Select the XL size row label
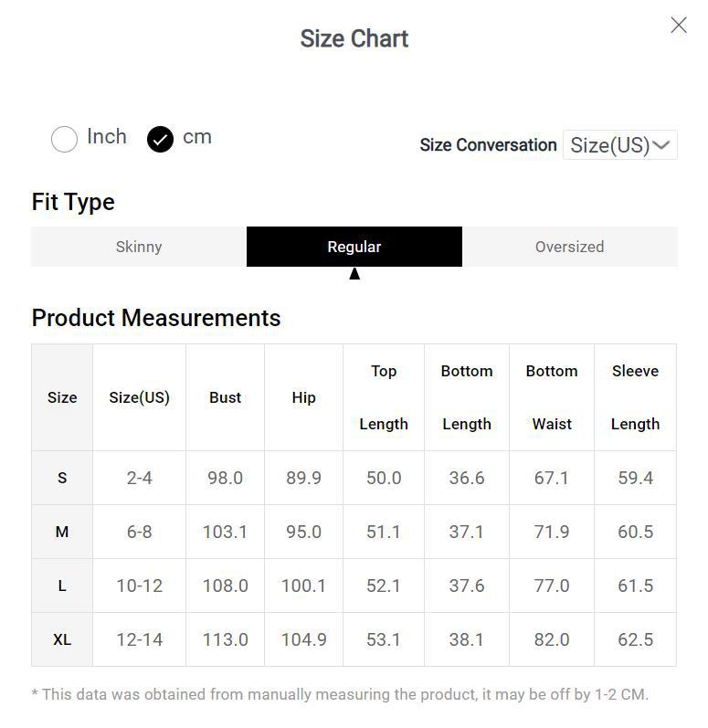 coord(62,639)
